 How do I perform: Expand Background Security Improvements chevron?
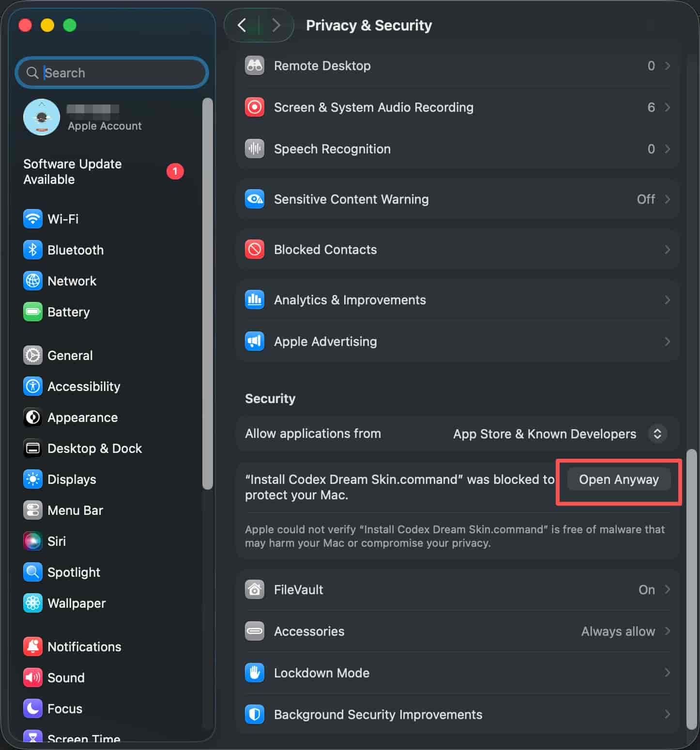pos(668,714)
